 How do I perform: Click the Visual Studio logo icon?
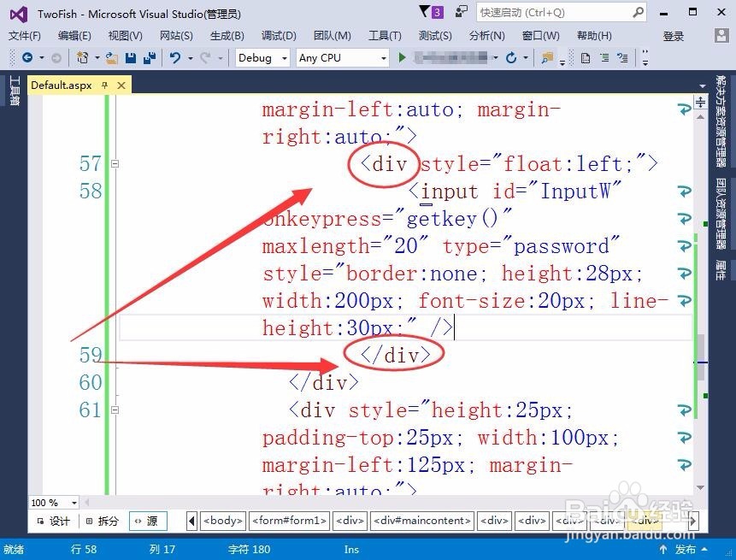tap(19, 15)
